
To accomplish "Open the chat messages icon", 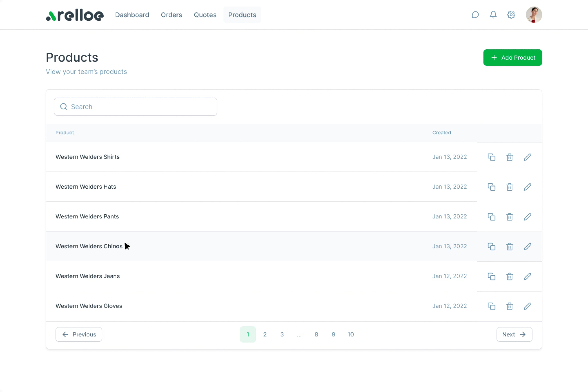I will click(475, 15).
